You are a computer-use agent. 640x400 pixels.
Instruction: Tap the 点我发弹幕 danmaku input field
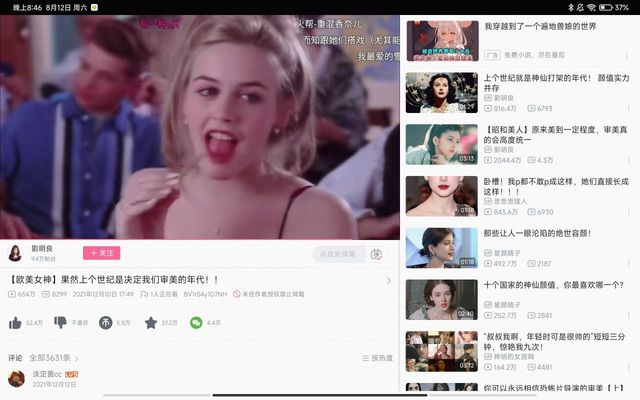point(339,254)
